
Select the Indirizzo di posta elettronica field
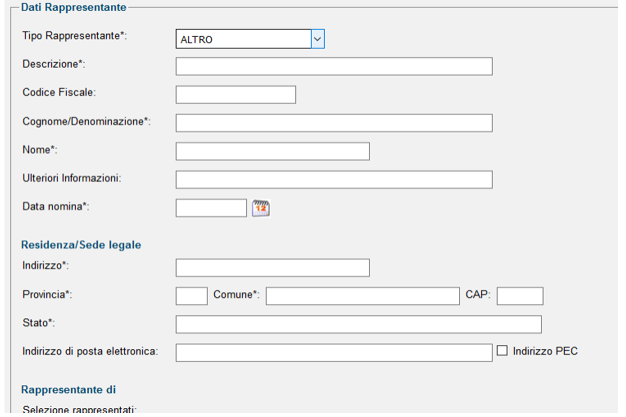pos(334,353)
